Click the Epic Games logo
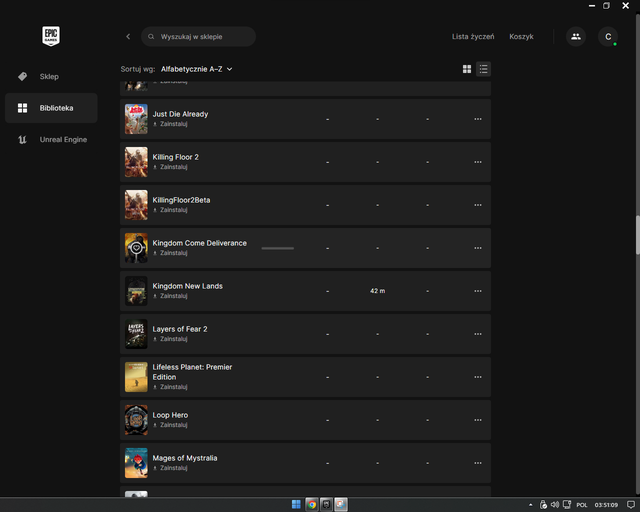The width and height of the screenshot is (640, 512). pyautogui.click(x=51, y=36)
